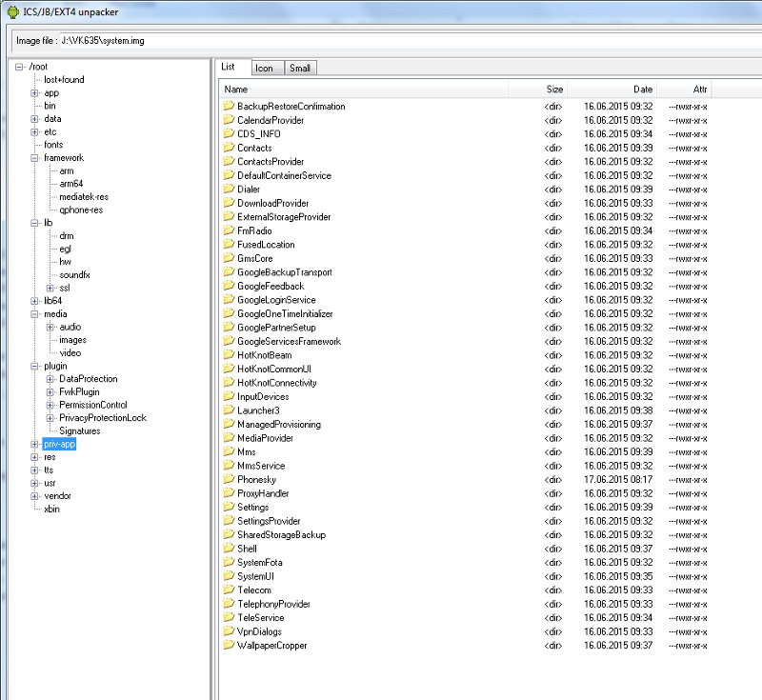Click the folder icon next to GmsCore
Viewport: 762px width, 700px height.
click(x=229, y=258)
